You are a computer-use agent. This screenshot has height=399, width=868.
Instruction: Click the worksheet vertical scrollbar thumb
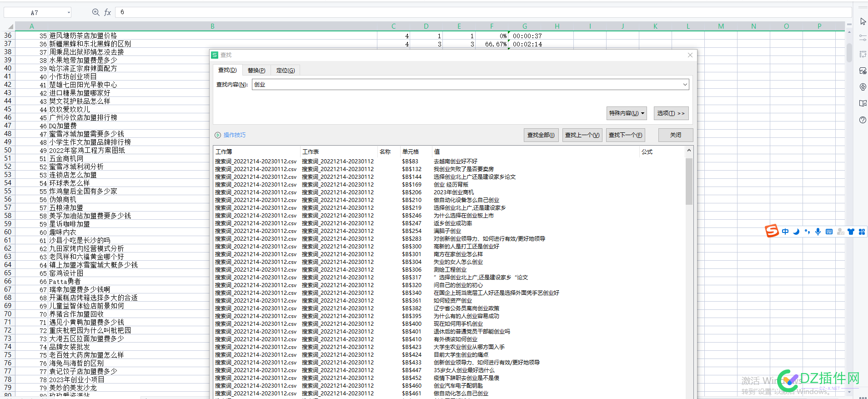(x=849, y=53)
